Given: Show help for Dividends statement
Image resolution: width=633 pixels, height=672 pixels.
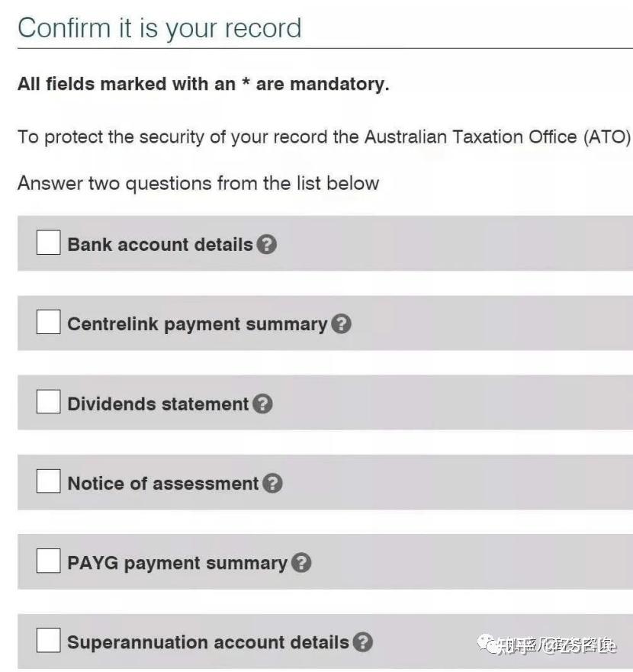Looking at the screenshot, I should click(262, 404).
